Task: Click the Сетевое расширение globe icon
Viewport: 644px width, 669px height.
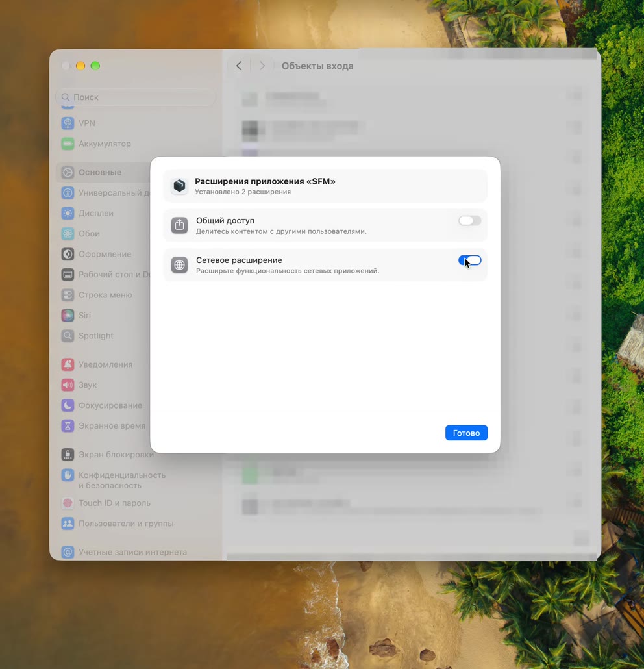Action: (x=180, y=265)
